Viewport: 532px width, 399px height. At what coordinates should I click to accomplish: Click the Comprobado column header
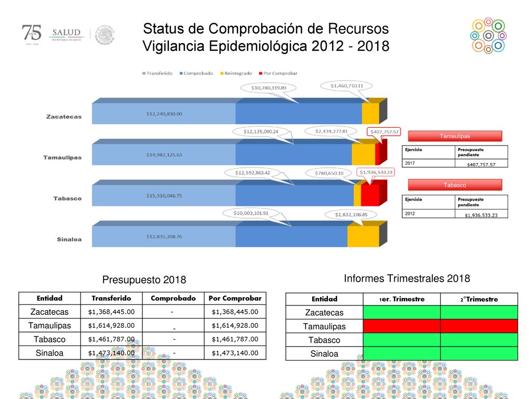click(173, 298)
